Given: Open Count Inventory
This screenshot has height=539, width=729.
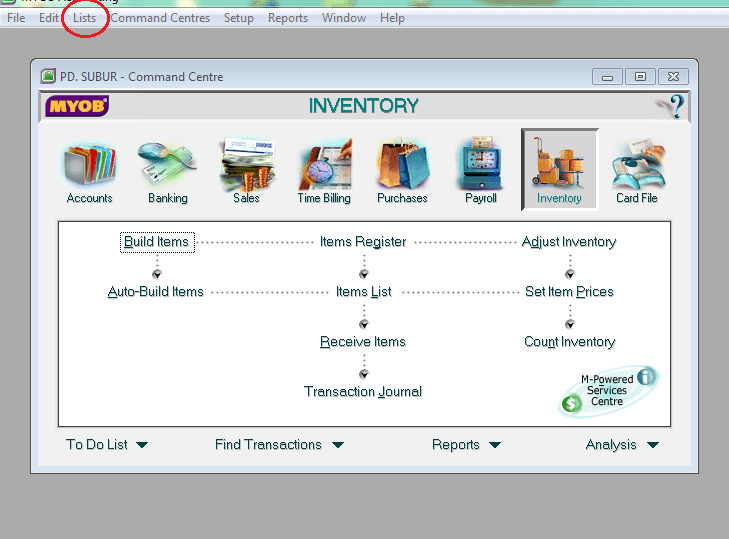Looking at the screenshot, I should coord(570,342).
